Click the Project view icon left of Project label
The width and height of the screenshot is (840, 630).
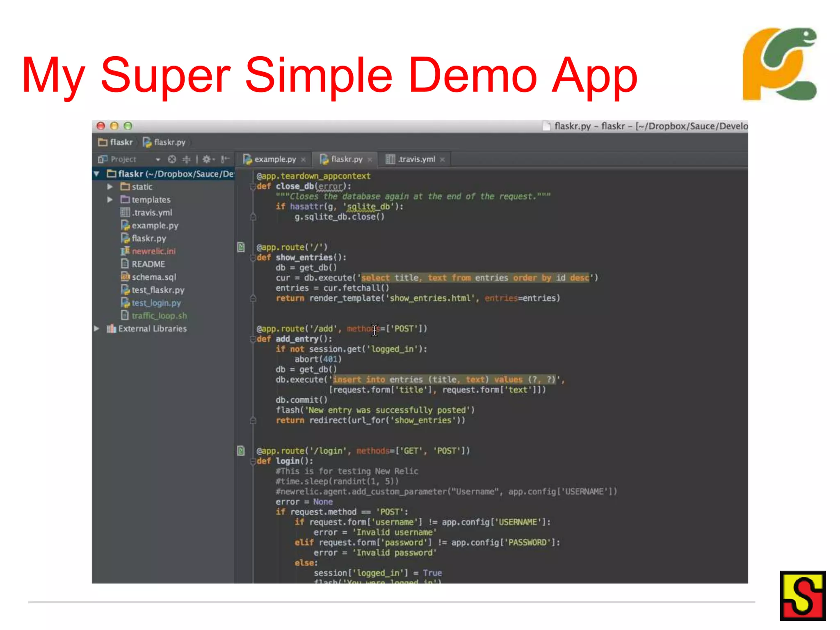point(103,159)
